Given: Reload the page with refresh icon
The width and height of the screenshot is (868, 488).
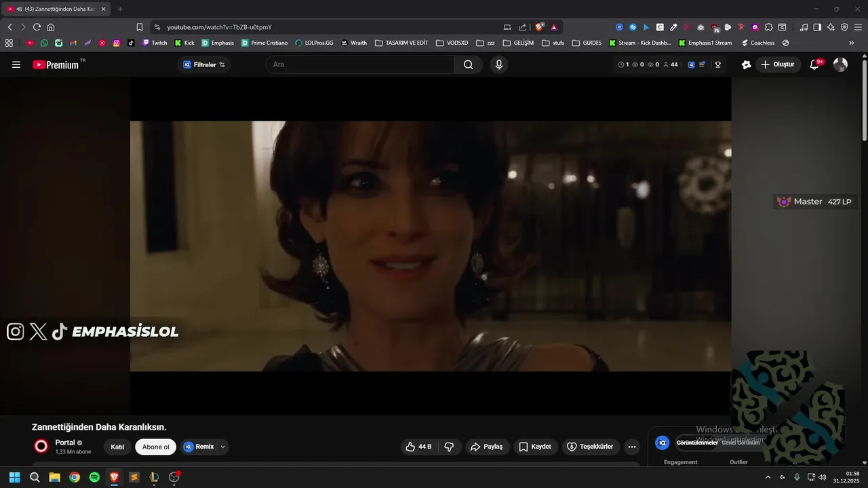Looking at the screenshot, I should point(37,27).
